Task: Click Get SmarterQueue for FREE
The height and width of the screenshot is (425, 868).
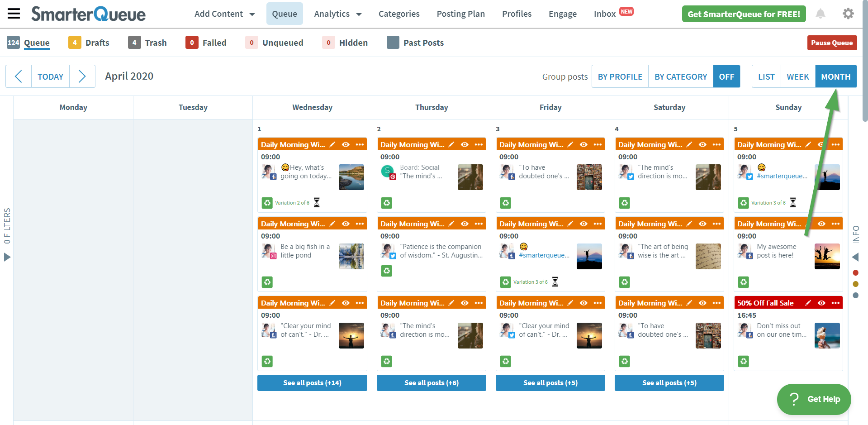Action: click(x=743, y=14)
